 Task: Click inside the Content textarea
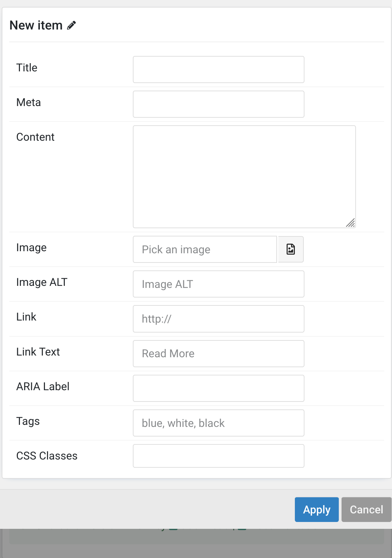(244, 177)
